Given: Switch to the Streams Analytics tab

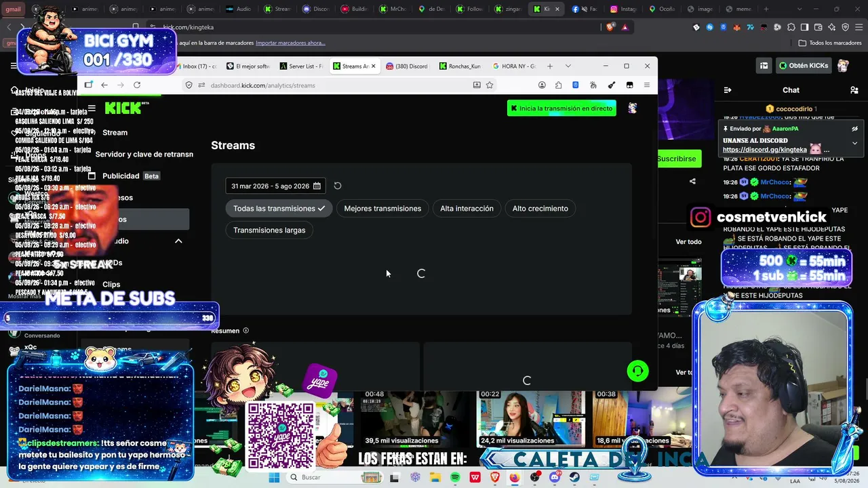Looking at the screenshot, I should coord(354,66).
